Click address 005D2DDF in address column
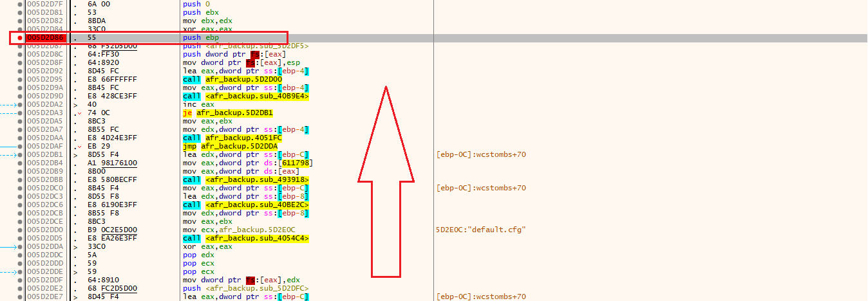 (x=45, y=280)
